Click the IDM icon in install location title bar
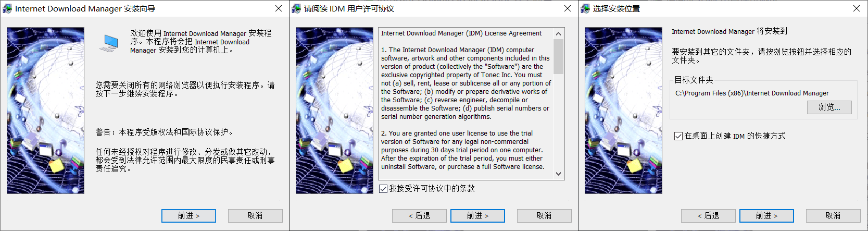The height and width of the screenshot is (231, 868). [x=585, y=8]
